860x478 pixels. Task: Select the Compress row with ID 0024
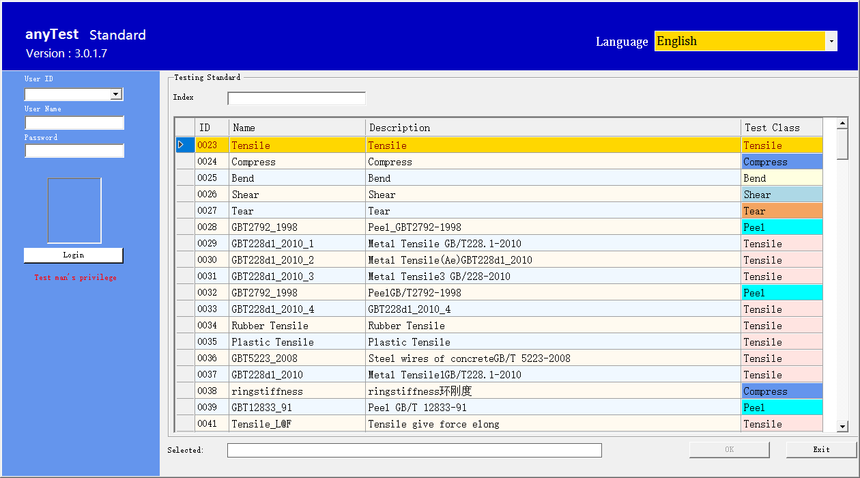point(297,162)
